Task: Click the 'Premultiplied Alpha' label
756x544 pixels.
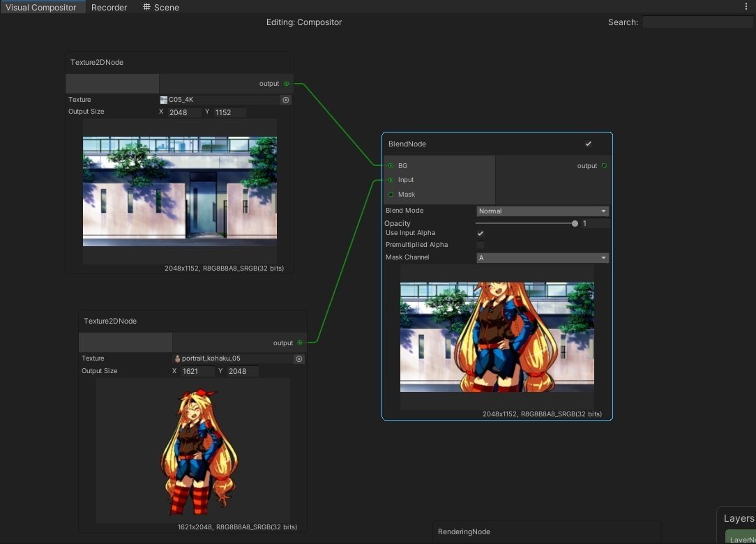Action: point(416,245)
